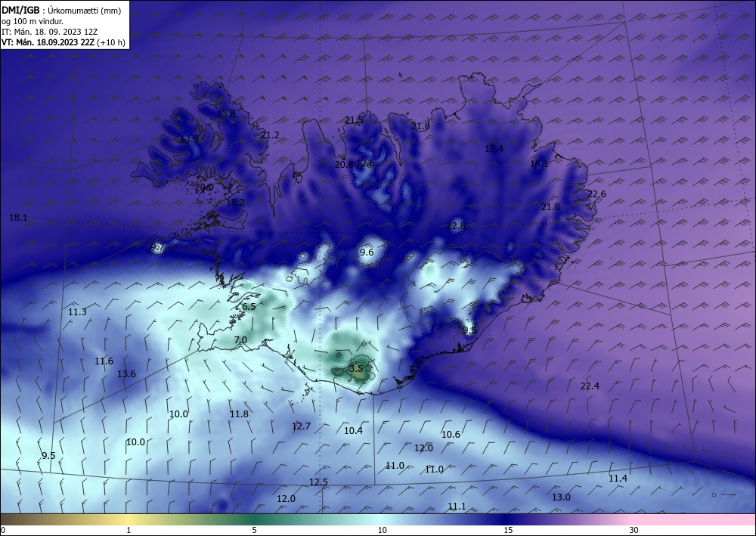Click the 14.1 value on the map
Viewport: 756px width, 536px height.
click(539, 164)
